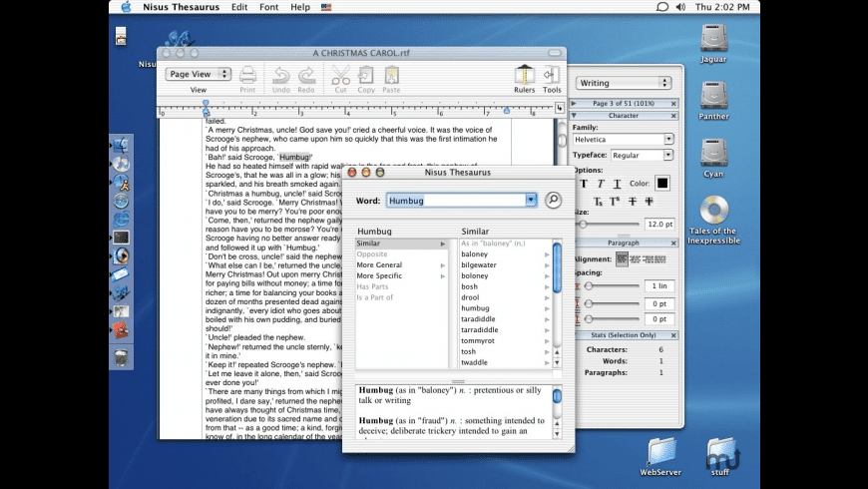Image resolution: width=868 pixels, height=489 pixels.
Task: Open the Font menu
Action: click(269, 7)
